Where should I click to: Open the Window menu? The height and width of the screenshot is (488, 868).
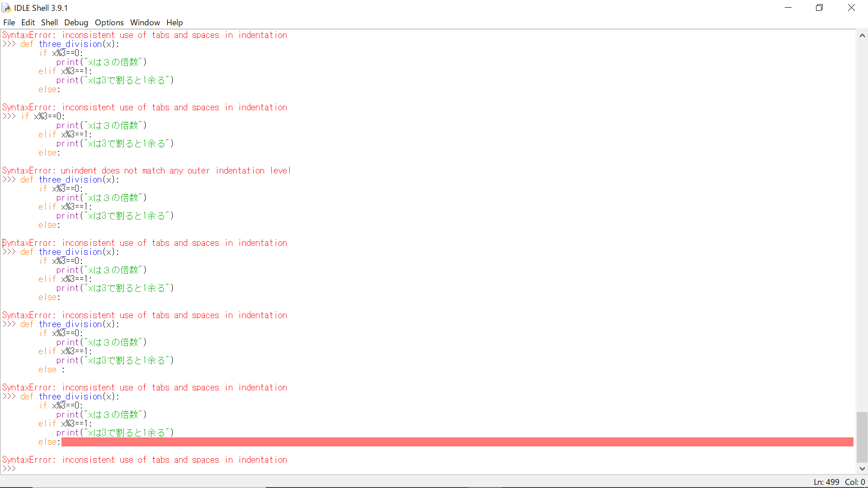(x=145, y=23)
